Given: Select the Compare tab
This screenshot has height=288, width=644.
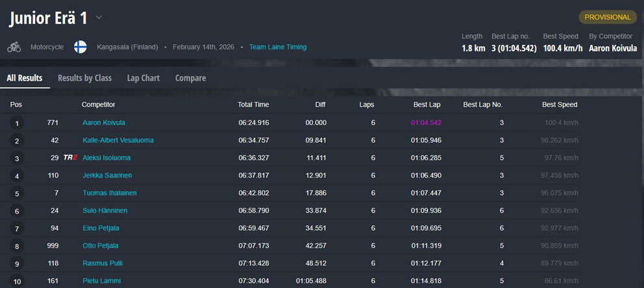Looking at the screenshot, I should [190, 78].
